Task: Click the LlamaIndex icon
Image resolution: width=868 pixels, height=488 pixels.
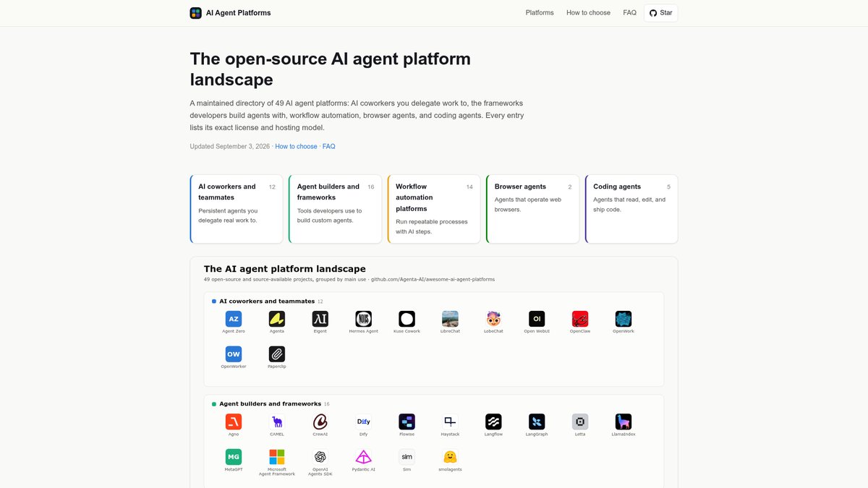Action: click(624, 421)
